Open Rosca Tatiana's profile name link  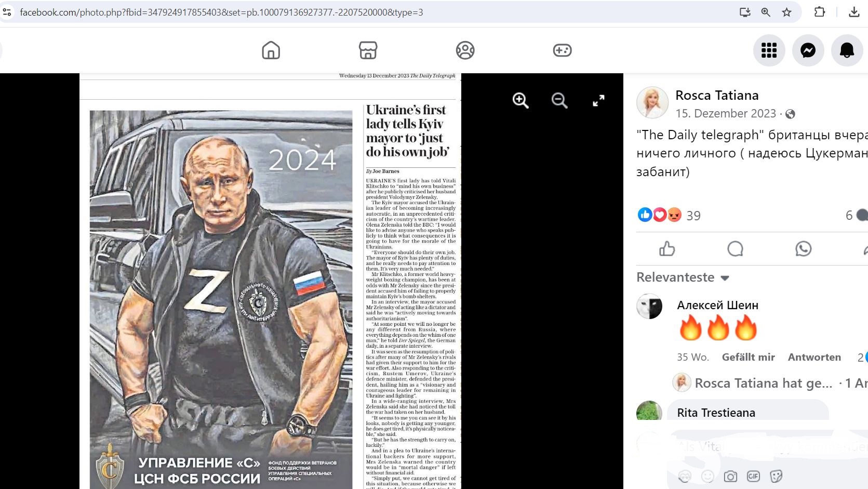pyautogui.click(x=717, y=95)
